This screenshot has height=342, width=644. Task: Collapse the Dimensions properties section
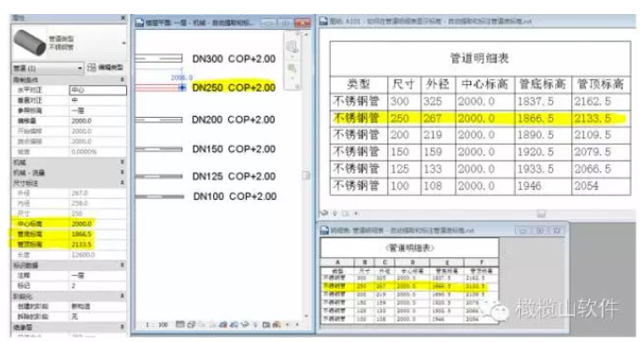pyautogui.click(x=122, y=183)
